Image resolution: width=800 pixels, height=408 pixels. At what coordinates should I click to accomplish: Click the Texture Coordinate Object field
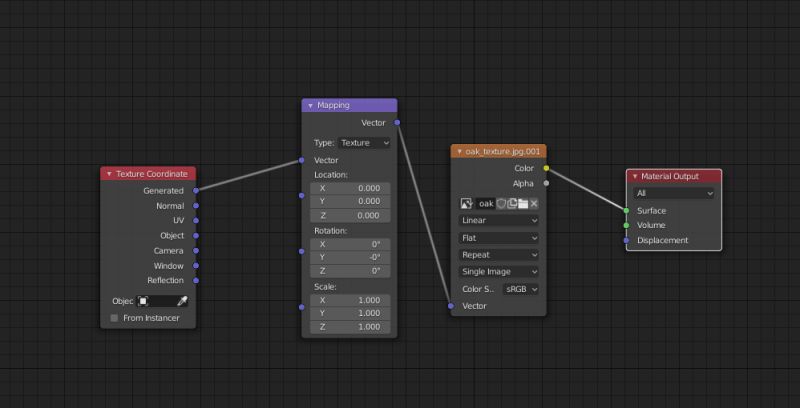pyautogui.click(x=163, y=301)
